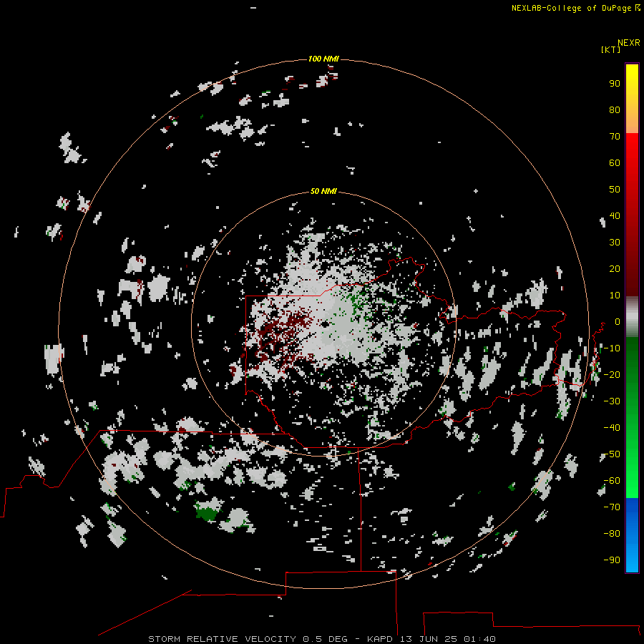
Task: Click the STORM RELATIVE VELOCITY caption text
Action: pos(222,639)
